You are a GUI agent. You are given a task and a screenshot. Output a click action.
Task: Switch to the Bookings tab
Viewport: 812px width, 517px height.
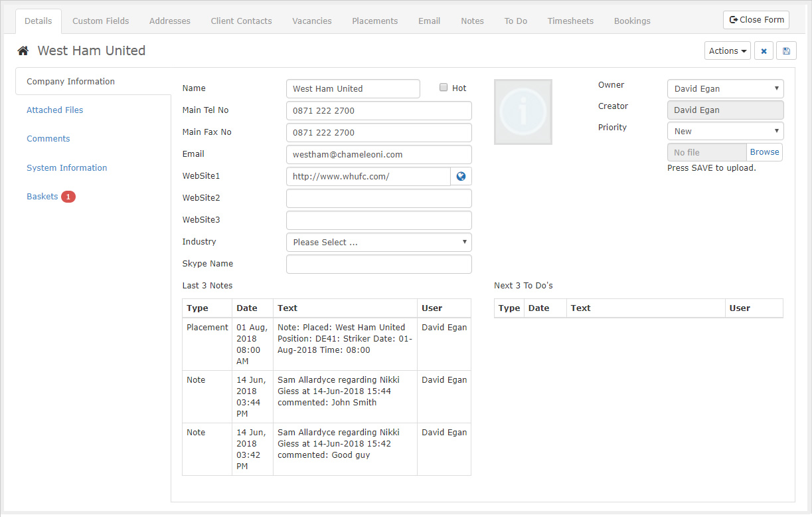632,21
